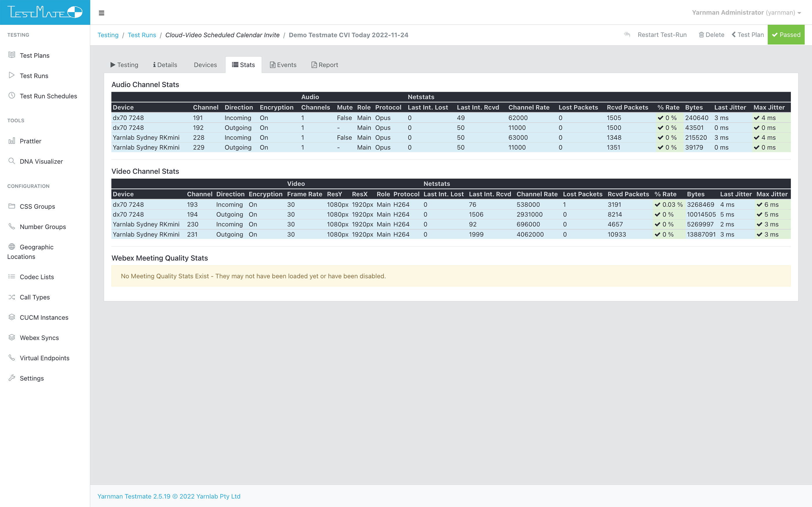812x507 pixels.
Task: Click the green Passed status button
Action: (786, 34)
